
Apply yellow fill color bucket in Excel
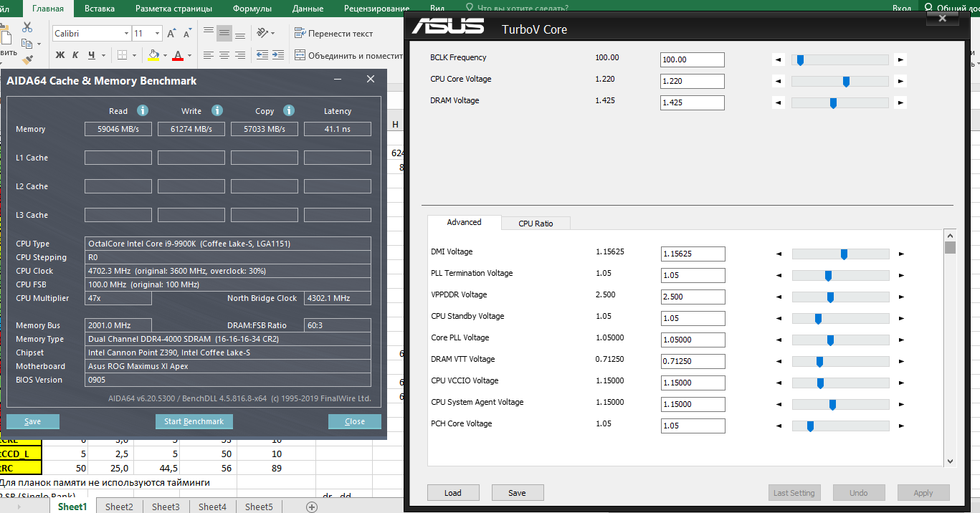[153, 55]
